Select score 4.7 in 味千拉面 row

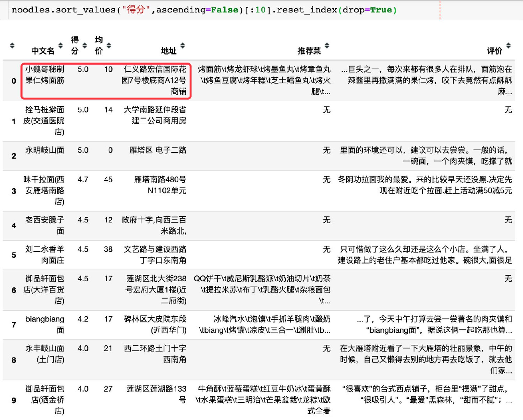point(83,179)
